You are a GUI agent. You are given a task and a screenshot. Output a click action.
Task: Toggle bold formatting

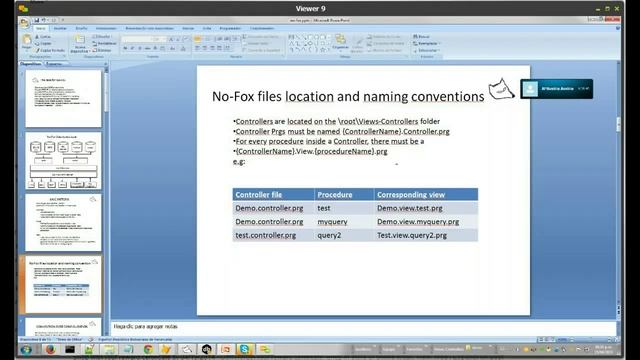[x=125, y=48]
